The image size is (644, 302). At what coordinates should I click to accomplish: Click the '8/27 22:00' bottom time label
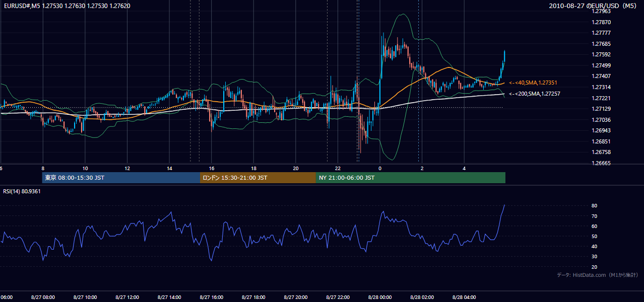point(338,297)
